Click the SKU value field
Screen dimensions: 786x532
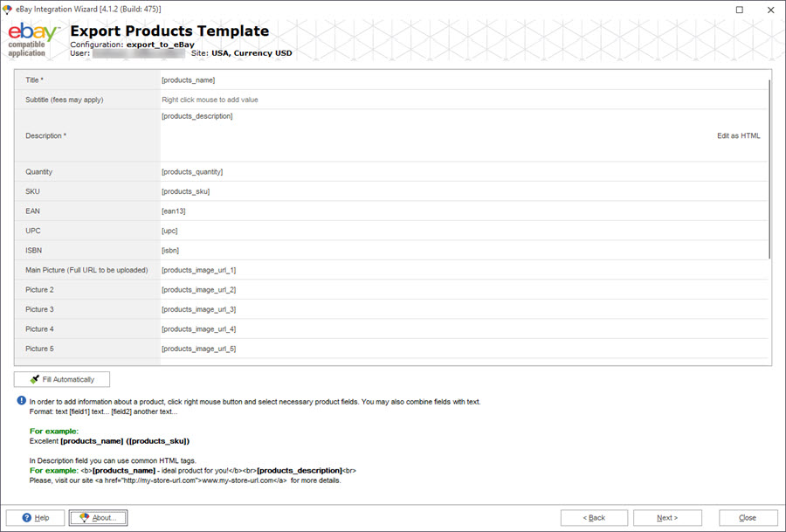(x=464, y=191)
